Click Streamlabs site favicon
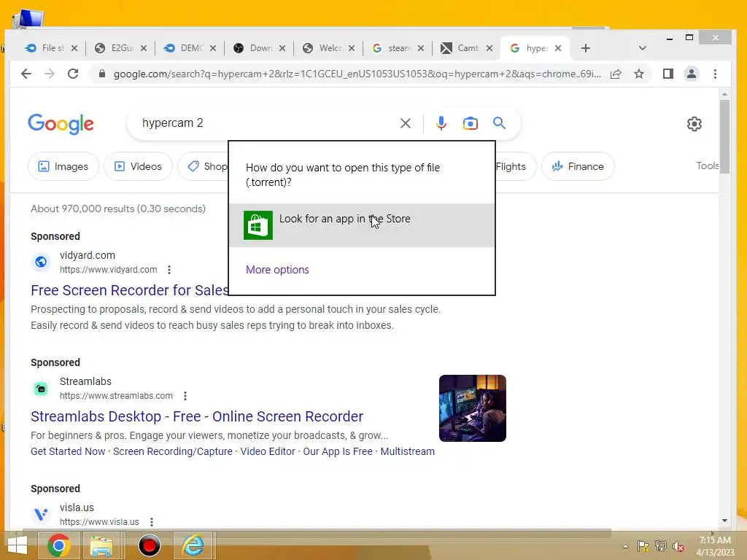This screenshot has width=747, height=560. pos(41,388)
